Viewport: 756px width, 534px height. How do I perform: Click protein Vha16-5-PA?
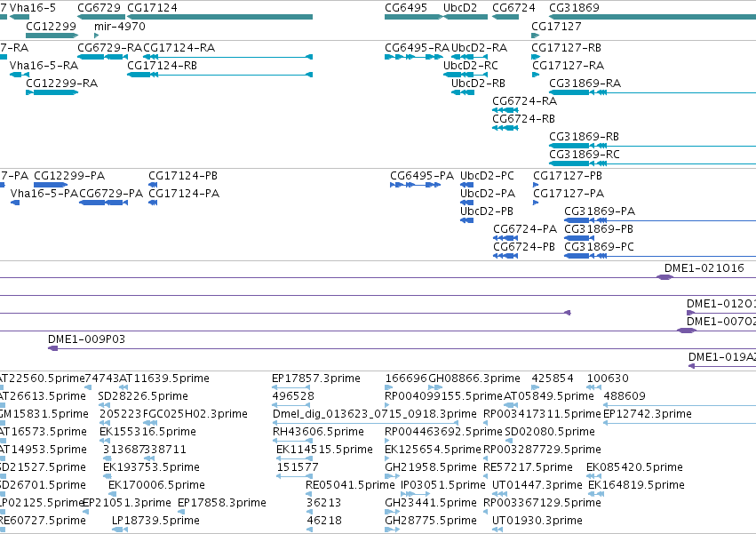[x=44, y=194]
